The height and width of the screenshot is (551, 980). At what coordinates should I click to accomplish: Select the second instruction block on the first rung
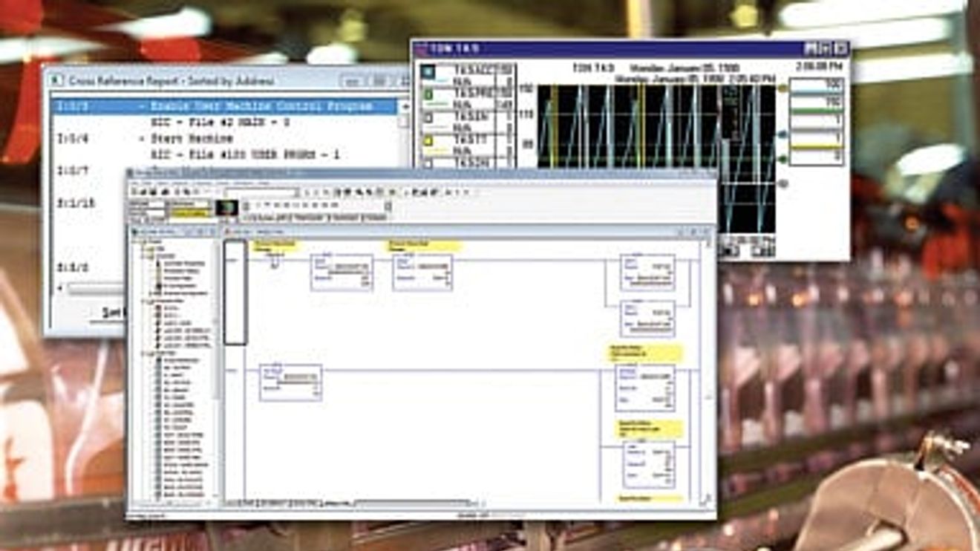tap(422, 273)
